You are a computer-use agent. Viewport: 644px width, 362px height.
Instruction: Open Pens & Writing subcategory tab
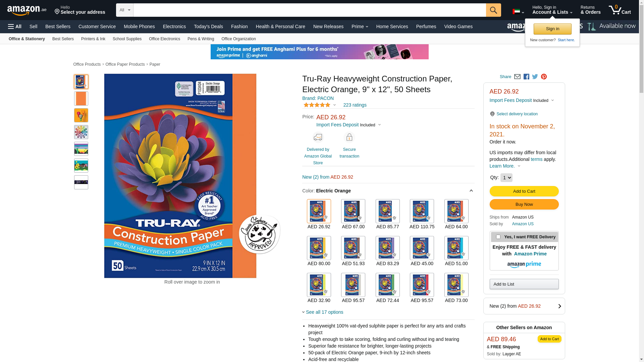pyautogui.click(x=201, y=39)
